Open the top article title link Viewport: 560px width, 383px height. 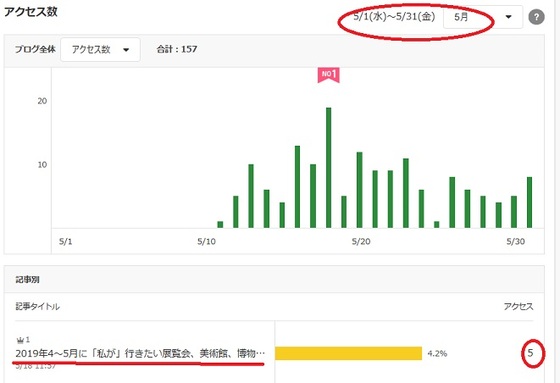pyautogui.click(x=140, y=353)
